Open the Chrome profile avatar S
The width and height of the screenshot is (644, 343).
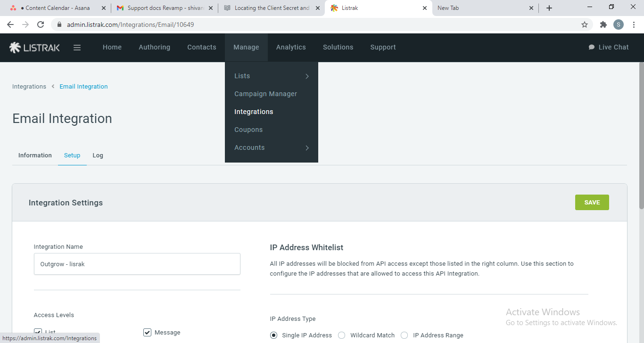click(619, 24)
